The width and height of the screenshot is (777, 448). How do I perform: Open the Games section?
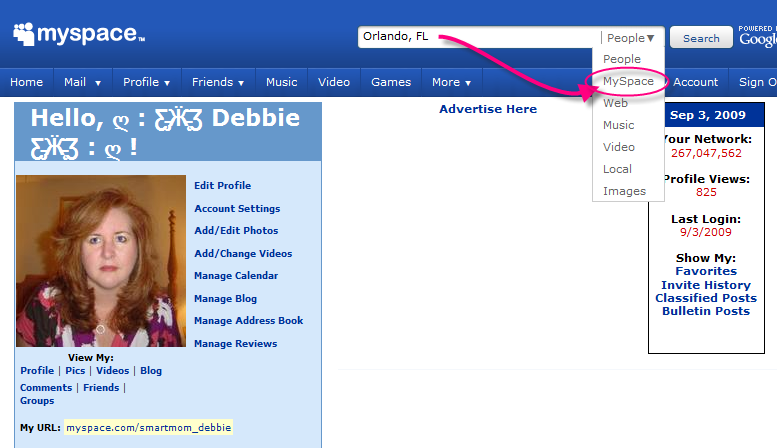tap(390, 82)
